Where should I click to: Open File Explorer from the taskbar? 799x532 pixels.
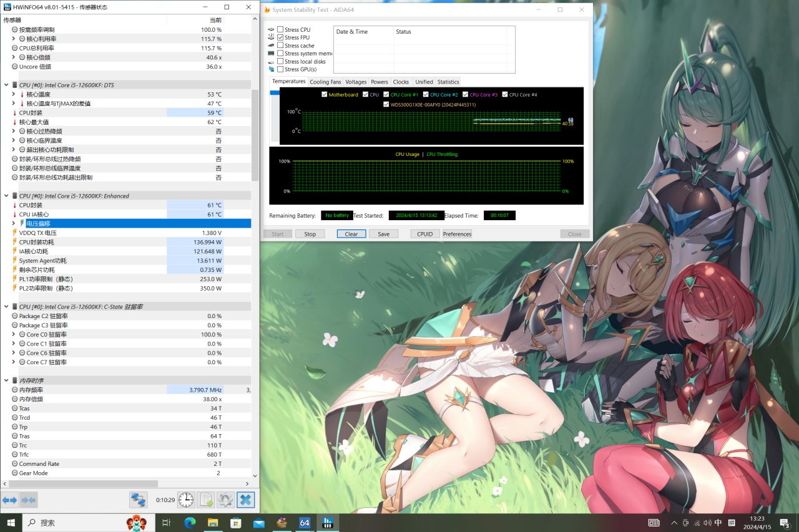click(213, 523)
